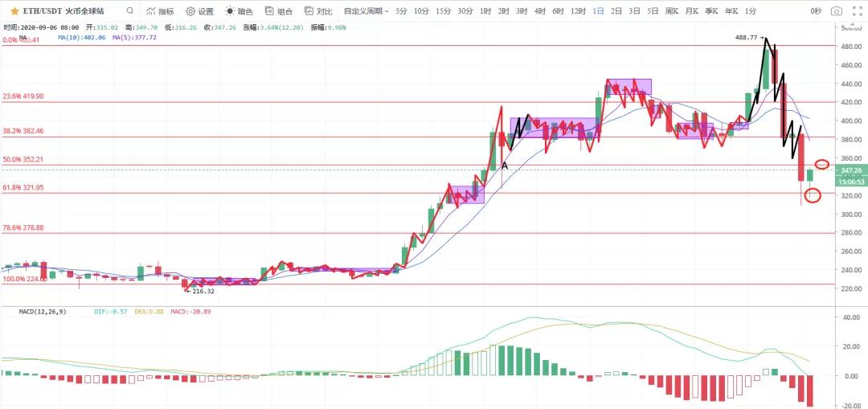The width and height of the screenshot is (868, 409).
Task: Click the MA(10):402.06 indicator label
Action: [83, 38]
